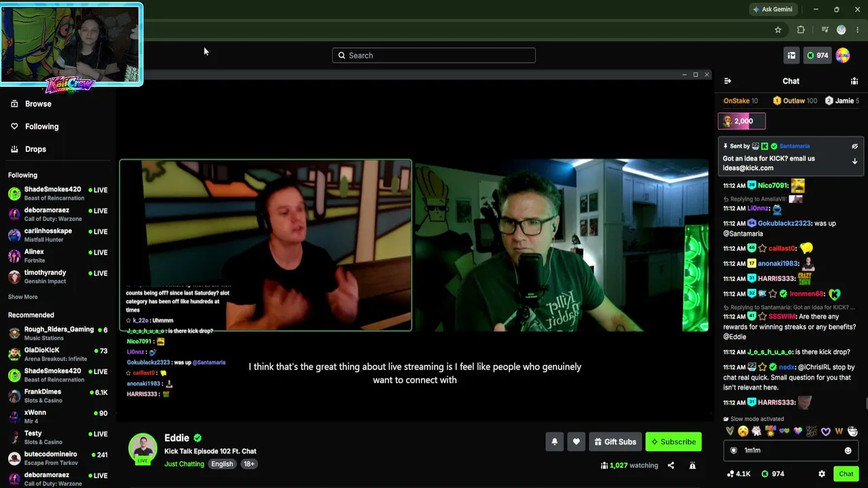Select Jamie in the gift leaderboard
This screenshot has height=488, width=868.
point(842,101)
